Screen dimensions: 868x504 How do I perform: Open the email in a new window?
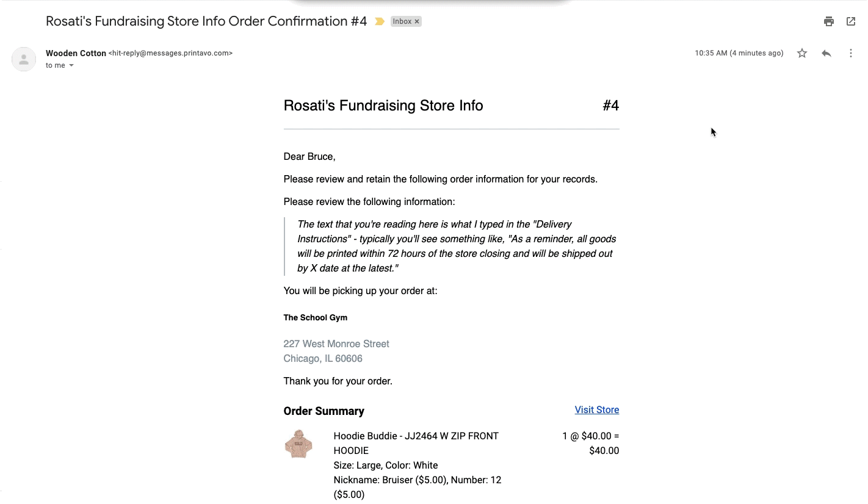tap(851, 21)
